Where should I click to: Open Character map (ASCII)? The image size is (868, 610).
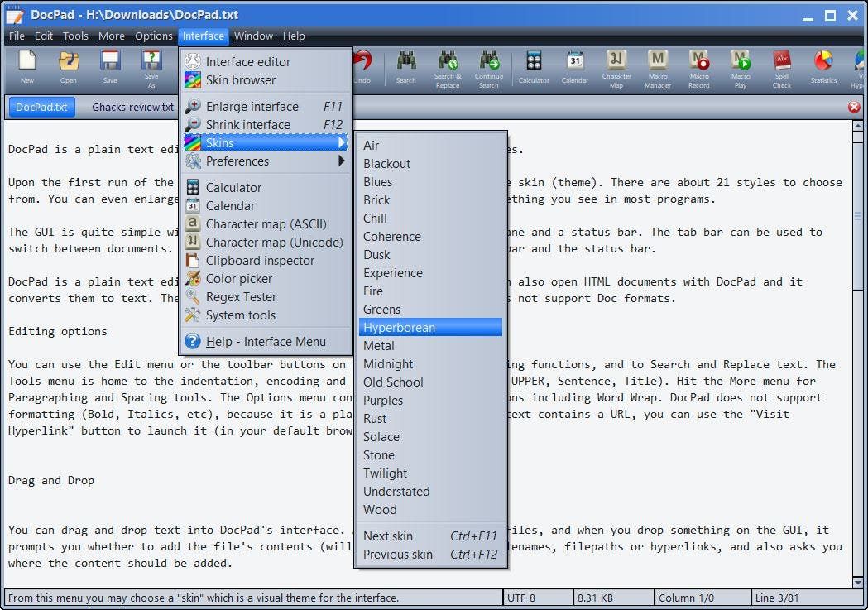(x=266, y=224)
